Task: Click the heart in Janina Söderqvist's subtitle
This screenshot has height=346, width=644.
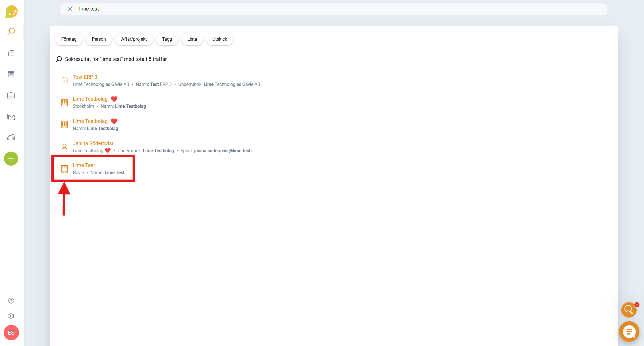Action: 108,151
